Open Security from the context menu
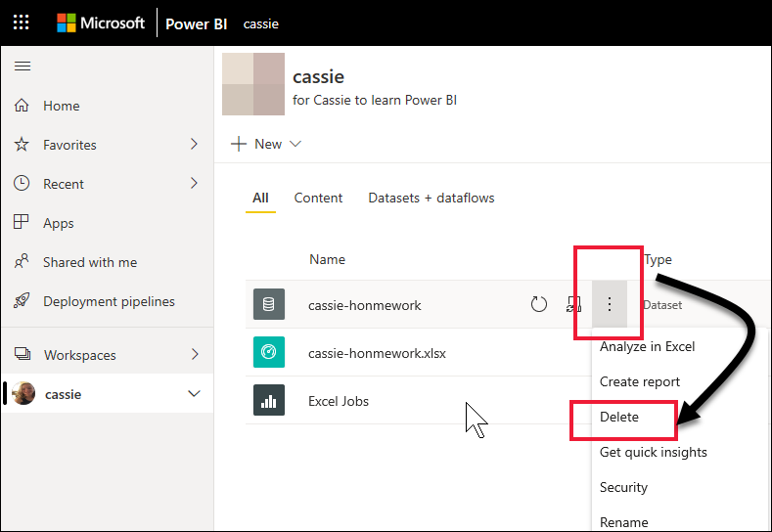 tap(623, 487)
